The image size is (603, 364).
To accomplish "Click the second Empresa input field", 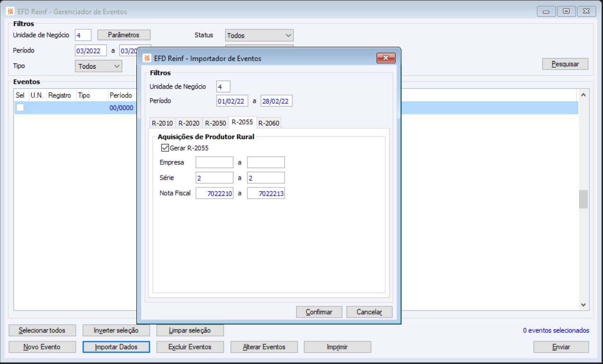I will (x=266, y=162).
